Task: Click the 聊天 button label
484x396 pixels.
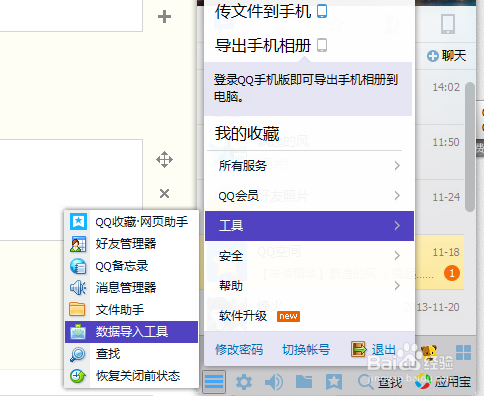Action: pos(454,56)
